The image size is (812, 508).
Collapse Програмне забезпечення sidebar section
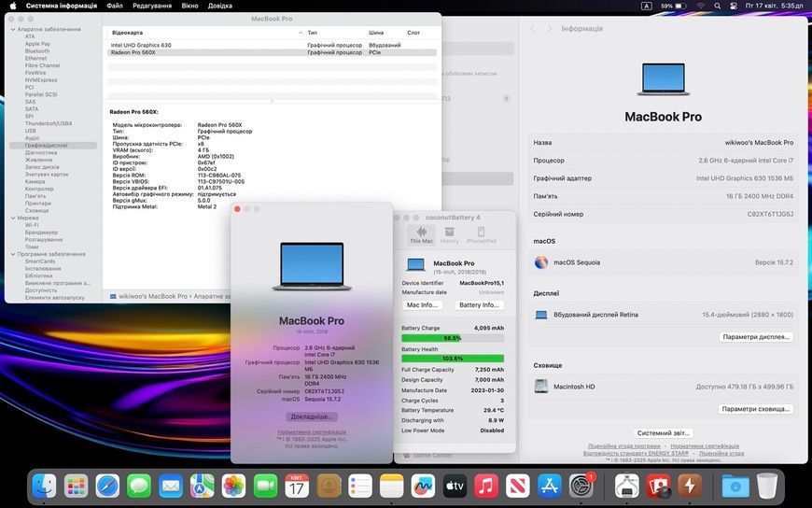pos(13,255)
